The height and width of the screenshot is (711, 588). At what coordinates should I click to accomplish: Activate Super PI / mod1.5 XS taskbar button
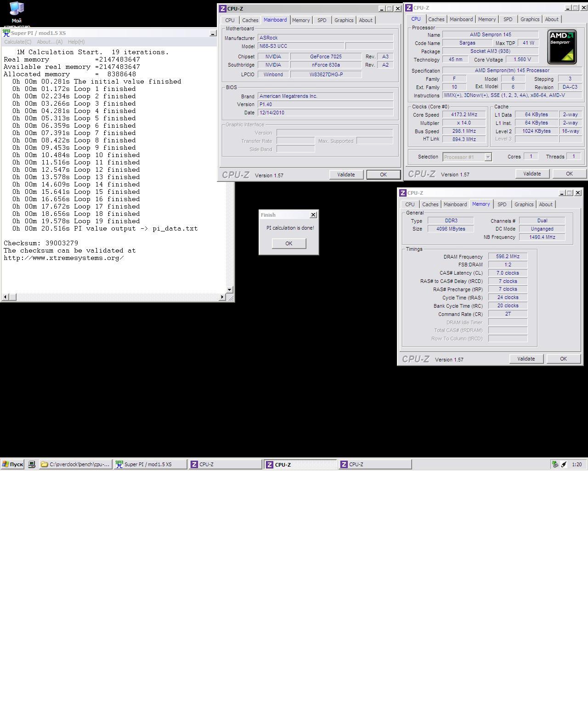(150, 464)
